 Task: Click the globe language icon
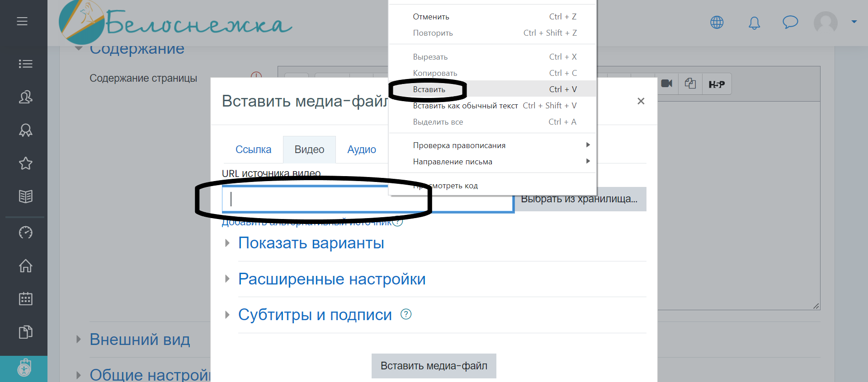717,22
